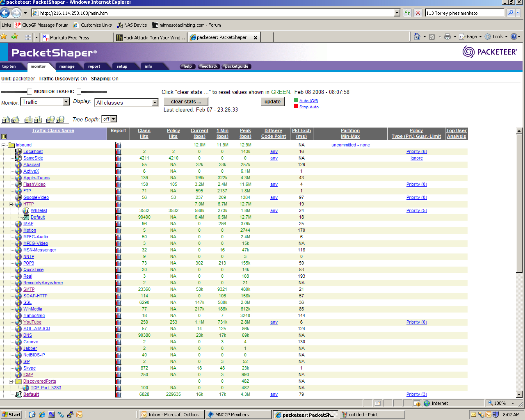The height and width of the screenshot is (420, 525).
Task: Click the Top User Analysis header link
Action: tap(457, 133)
